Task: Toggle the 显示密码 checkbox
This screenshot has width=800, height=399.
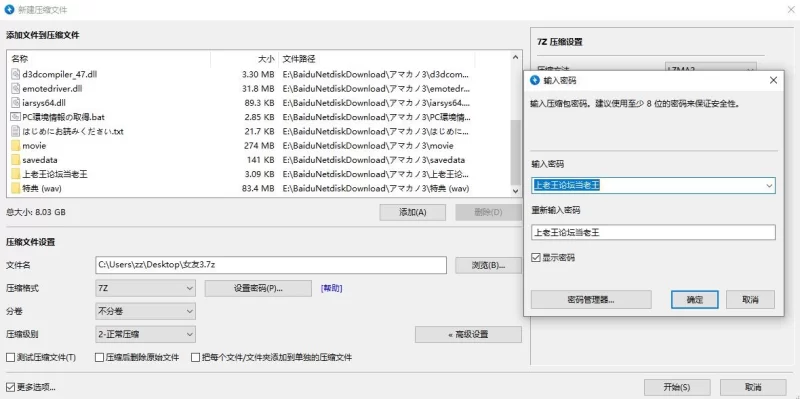Action: 536,258
